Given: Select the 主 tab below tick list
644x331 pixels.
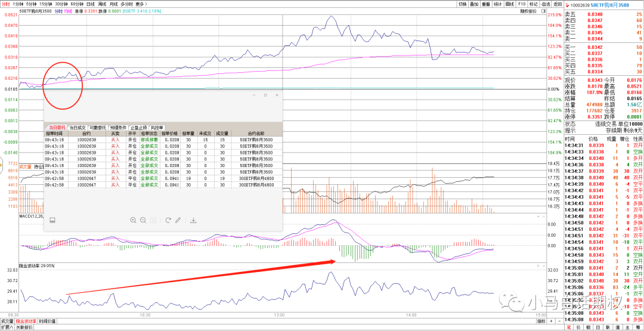Looking at the screenshot, I should [628, 327].
